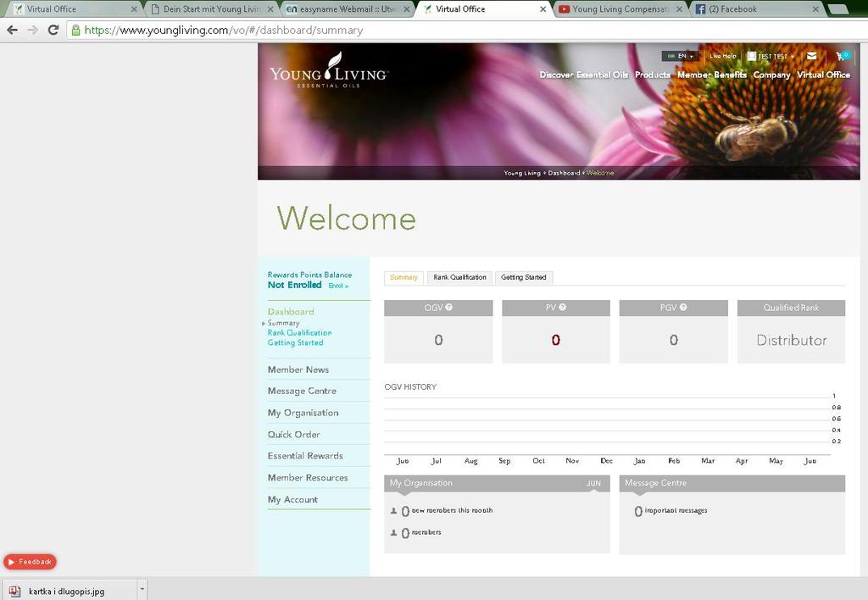Click the red PV value 0

(556, 340)
